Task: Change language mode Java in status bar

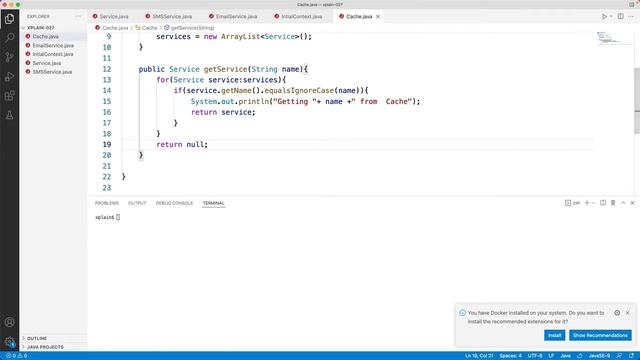Action: click(565, 356)
